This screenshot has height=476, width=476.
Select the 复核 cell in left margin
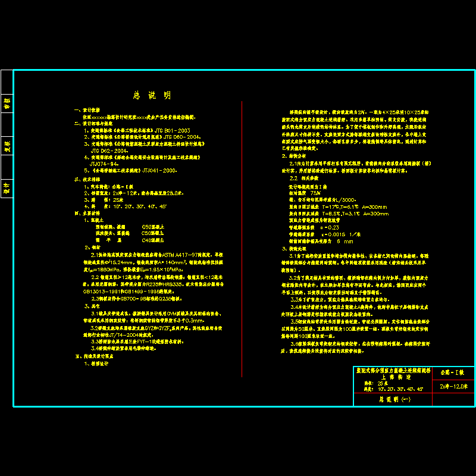click(7, 146)
